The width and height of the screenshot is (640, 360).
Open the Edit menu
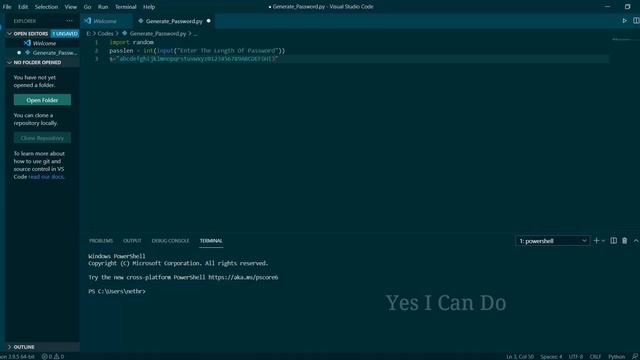pos(23,7)
